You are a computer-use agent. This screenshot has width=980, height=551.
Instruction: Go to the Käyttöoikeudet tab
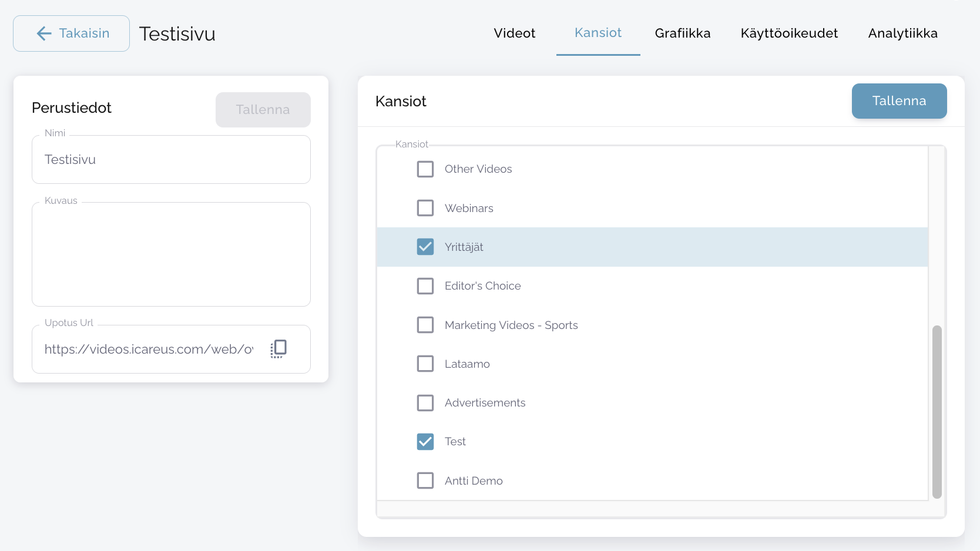point(788,33)
